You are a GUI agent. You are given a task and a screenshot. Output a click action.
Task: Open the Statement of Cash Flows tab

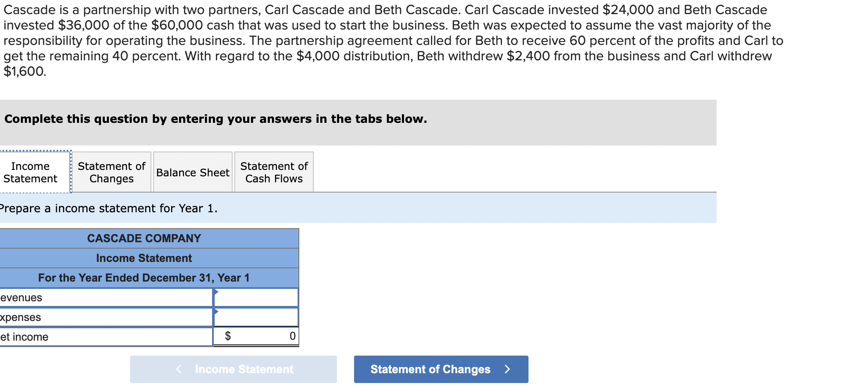[273, 172]
